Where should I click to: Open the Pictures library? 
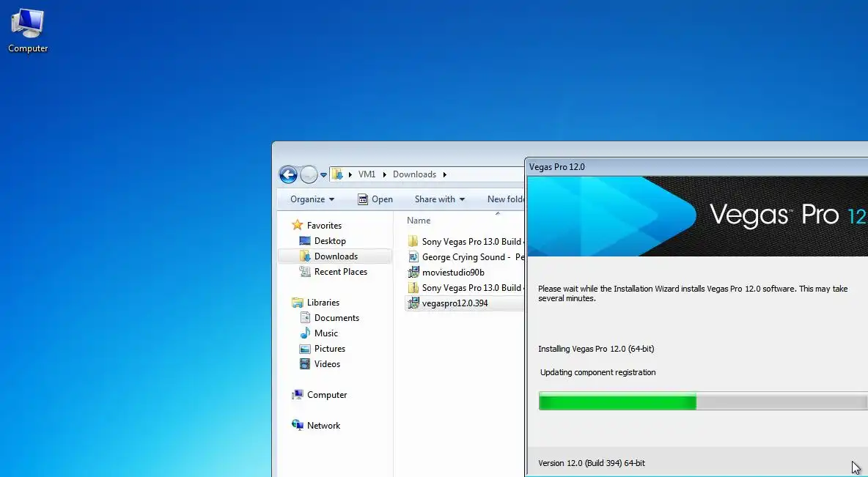pos(330,349)
